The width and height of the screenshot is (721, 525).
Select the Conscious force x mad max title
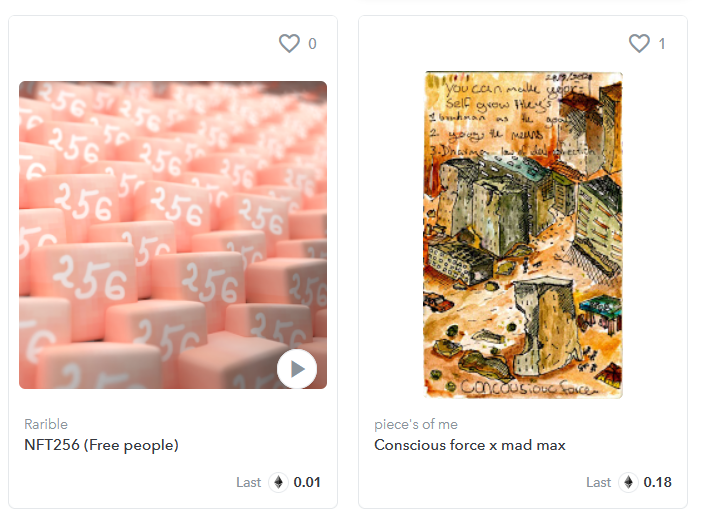tap(470, 445)
